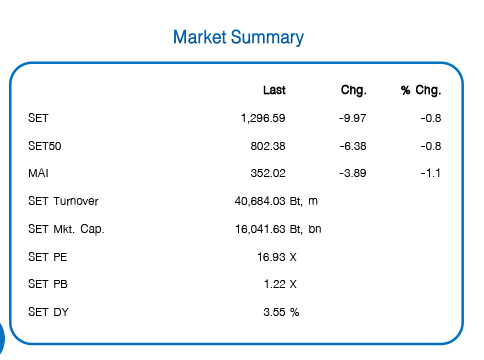
Task: Select the % Chg. column header
Action: (x=421, y=90)
